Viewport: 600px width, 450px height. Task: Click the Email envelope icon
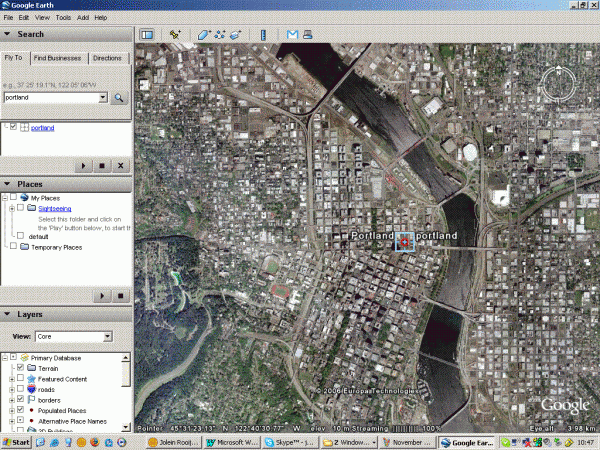[x=292, y=34]
